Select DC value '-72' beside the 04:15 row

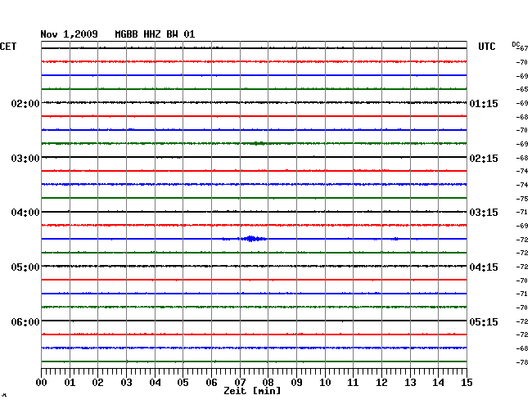[x=522, y=267]
